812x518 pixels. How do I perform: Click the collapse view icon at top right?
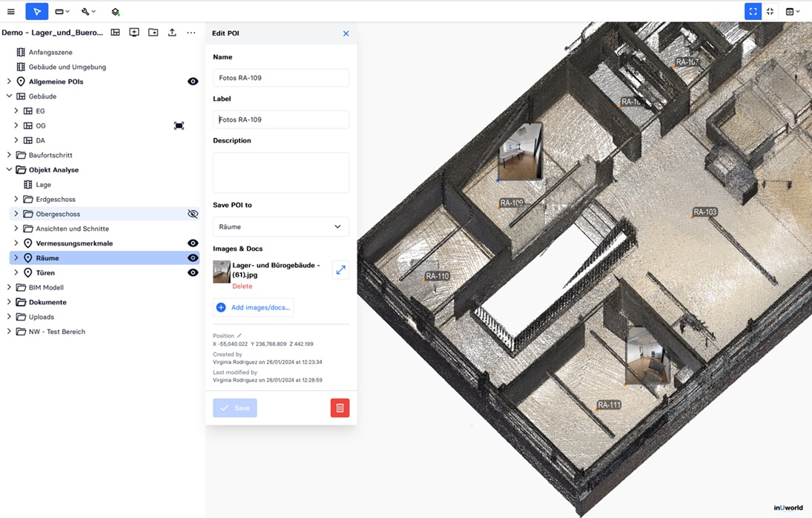[770, 12]
